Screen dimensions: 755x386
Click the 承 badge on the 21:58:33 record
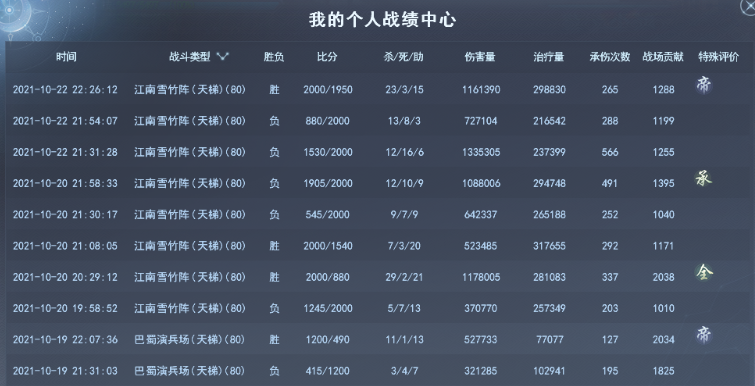point(703,179)
